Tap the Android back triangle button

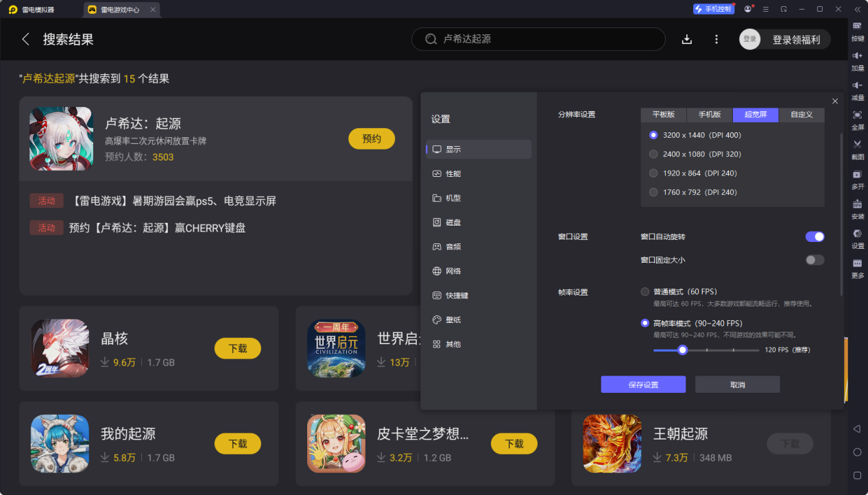(857, 429)
